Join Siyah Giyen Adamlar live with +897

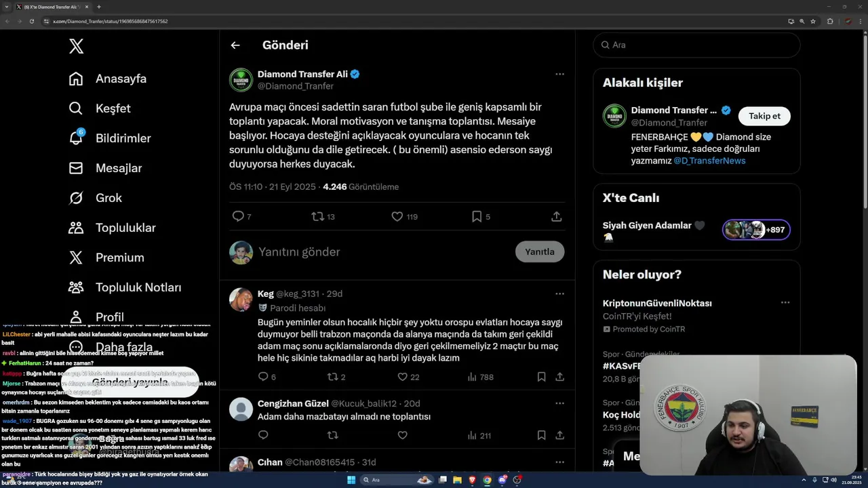756,230
